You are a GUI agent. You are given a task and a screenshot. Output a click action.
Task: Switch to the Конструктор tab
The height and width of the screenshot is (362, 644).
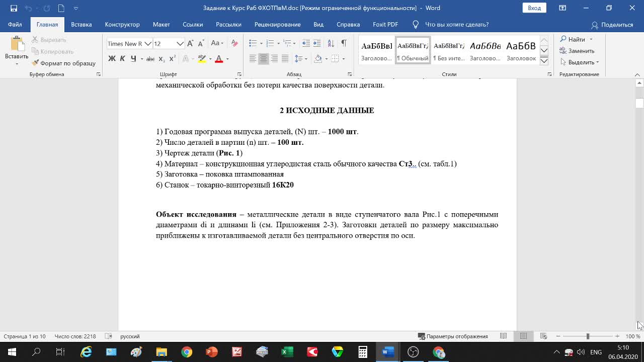[122, 25]
